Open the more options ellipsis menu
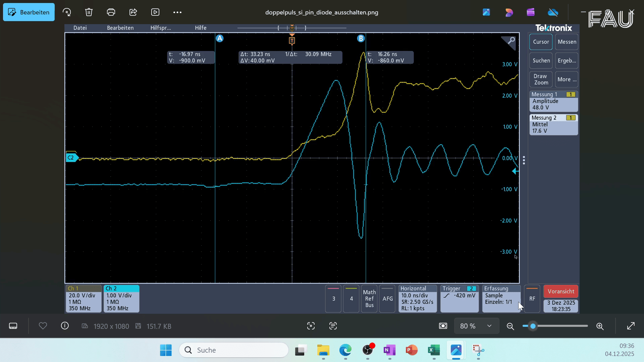Screen dimensions: 644x362 coord(177,12)
